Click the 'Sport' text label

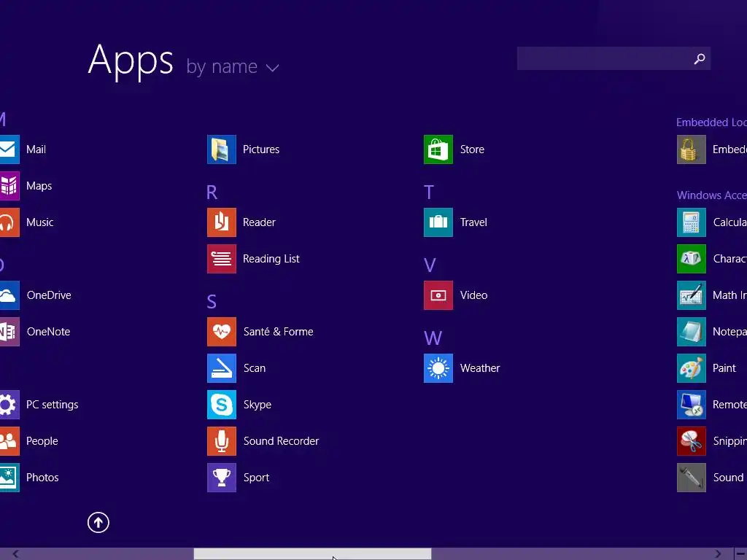tap(256, 478)
